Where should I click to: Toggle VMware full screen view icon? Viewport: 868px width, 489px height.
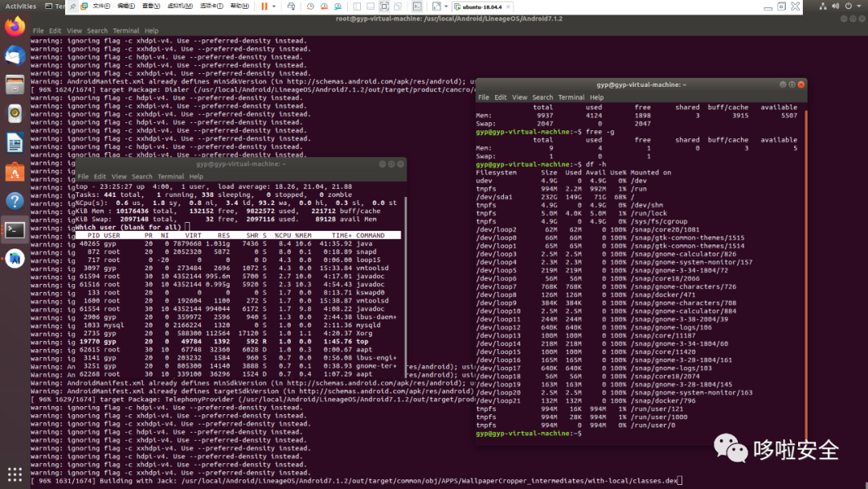(384, 6)
